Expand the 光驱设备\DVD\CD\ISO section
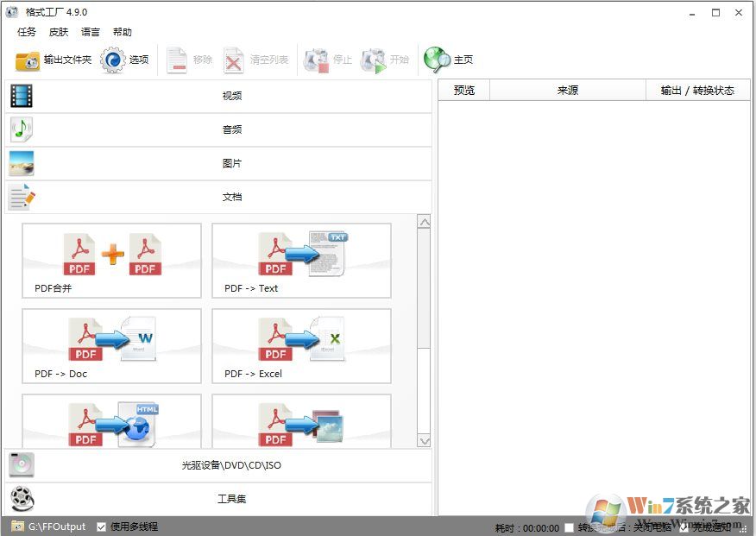The height and width of the screenshot is (536, 756). tap(218, 465)
